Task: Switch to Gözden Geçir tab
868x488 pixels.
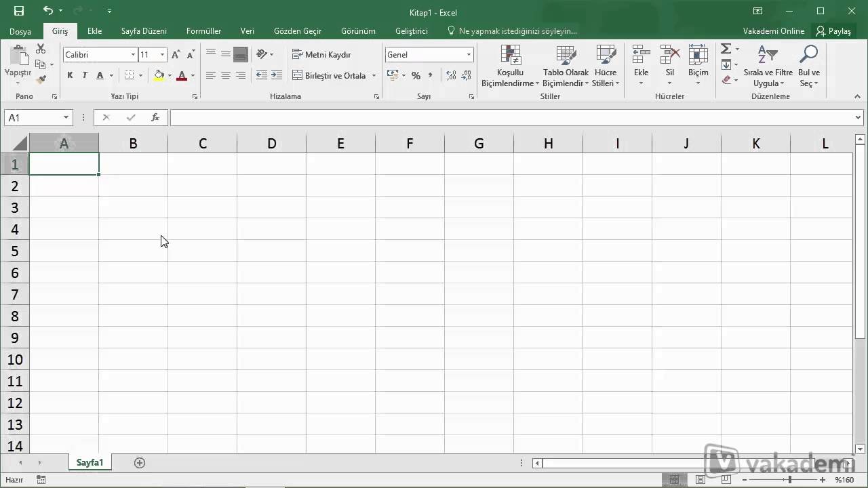Action: coord(298,31)
